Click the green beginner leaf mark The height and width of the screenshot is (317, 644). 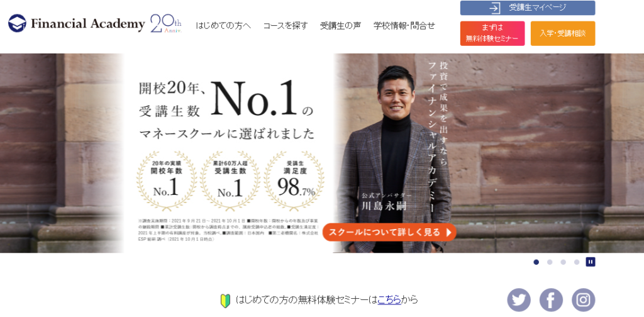tap(226, 300)
